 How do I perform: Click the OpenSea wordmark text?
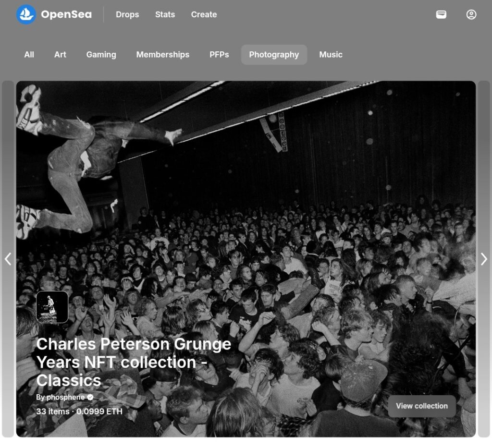tap(66, 14)
